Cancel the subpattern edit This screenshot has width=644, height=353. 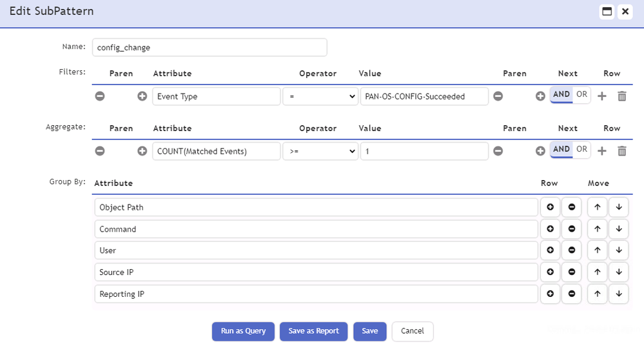(413, 331)
